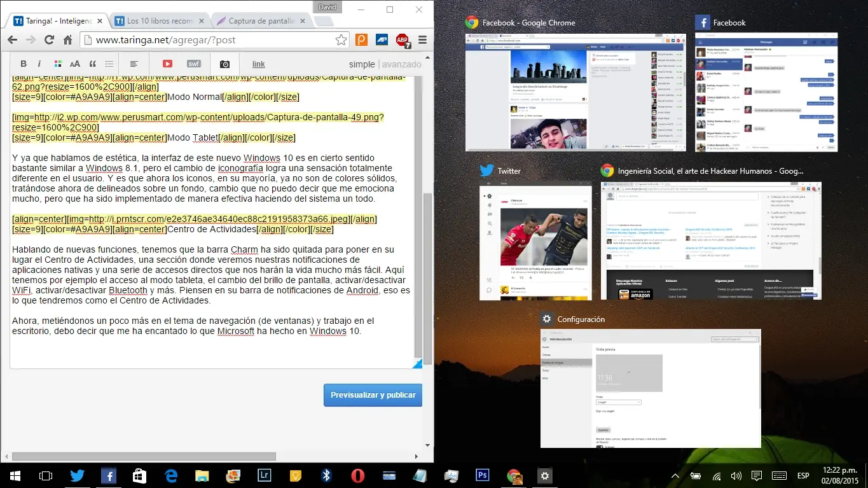Reload the Taringa page
The width and height of the screenshot is (868, 488).
coord(49,39)
